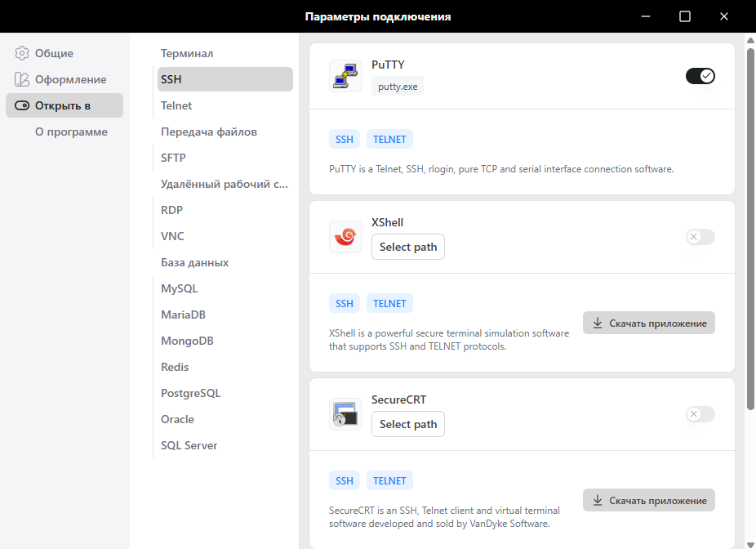Click the gear icon beside Общие
Viewport: 756px width, 549px height.
[x=22, y=53]
